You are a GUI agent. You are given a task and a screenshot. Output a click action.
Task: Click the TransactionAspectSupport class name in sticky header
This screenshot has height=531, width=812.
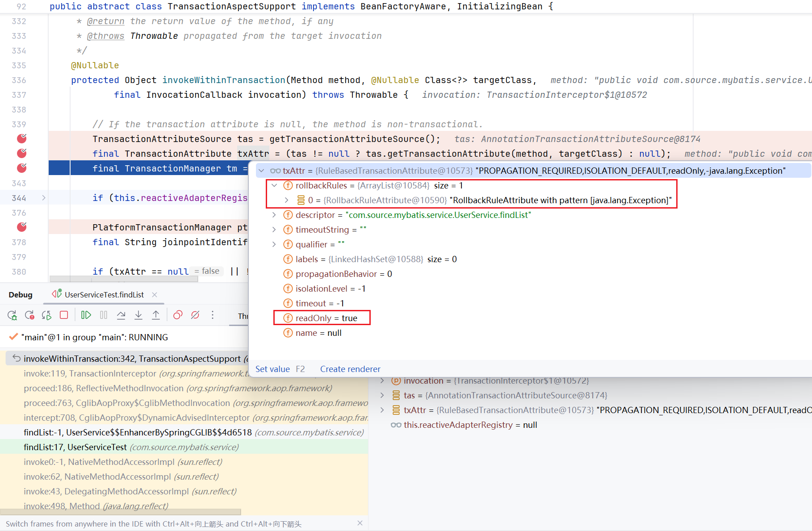click(232, 6)
